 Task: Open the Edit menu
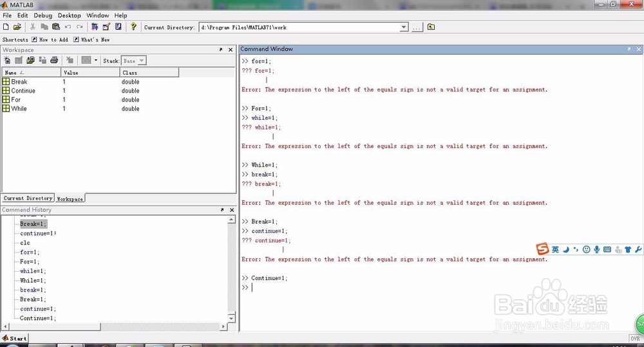[x=23, y=15]
